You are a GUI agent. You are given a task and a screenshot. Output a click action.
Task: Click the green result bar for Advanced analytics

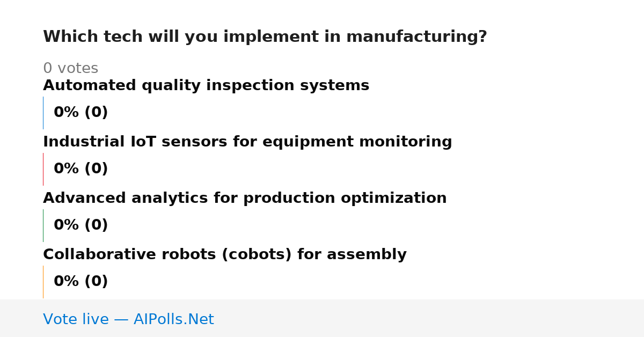click(43, 225)
